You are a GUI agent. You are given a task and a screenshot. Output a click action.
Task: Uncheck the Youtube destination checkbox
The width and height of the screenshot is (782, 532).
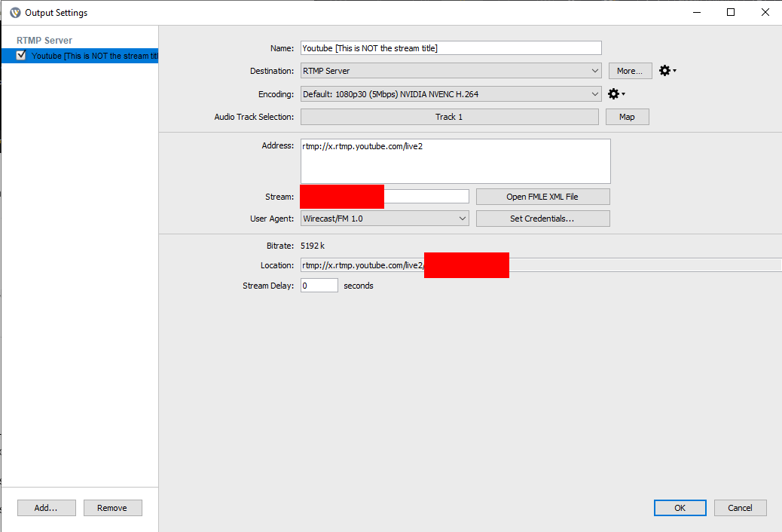[x=21, y=55]
